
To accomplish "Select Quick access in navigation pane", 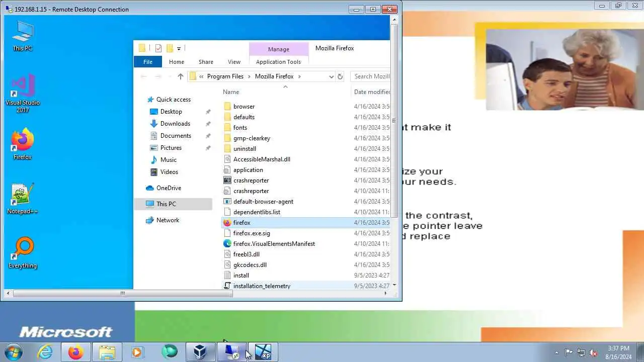I will [173, 100].
